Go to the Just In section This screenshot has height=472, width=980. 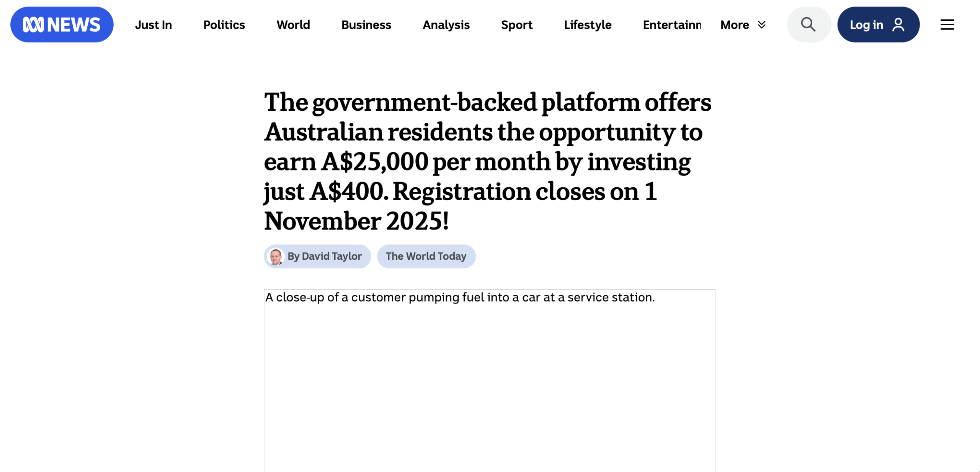(x=153, y=25)
